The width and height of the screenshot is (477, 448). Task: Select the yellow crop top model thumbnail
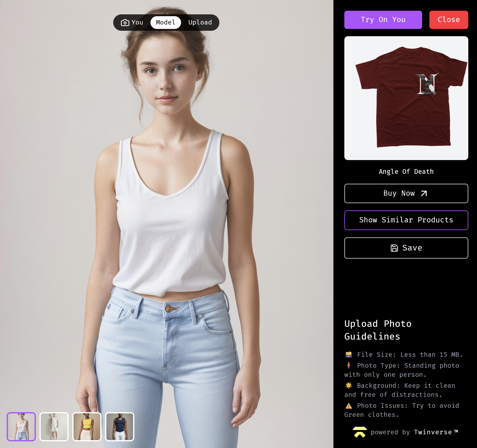pos(87,426)
